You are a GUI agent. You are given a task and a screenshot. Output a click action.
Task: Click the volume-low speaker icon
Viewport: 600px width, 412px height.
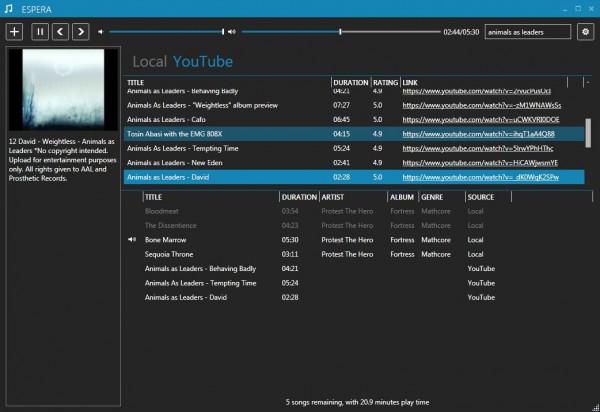(x=101, y=32)
